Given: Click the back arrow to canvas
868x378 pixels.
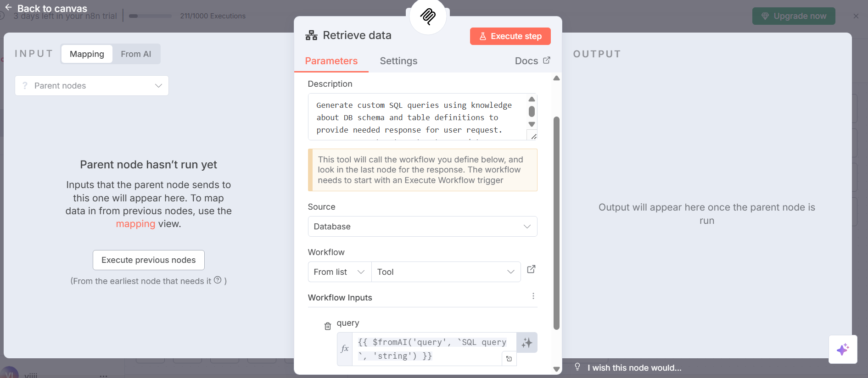Looking at the screenshot, I should pos(8,7).
